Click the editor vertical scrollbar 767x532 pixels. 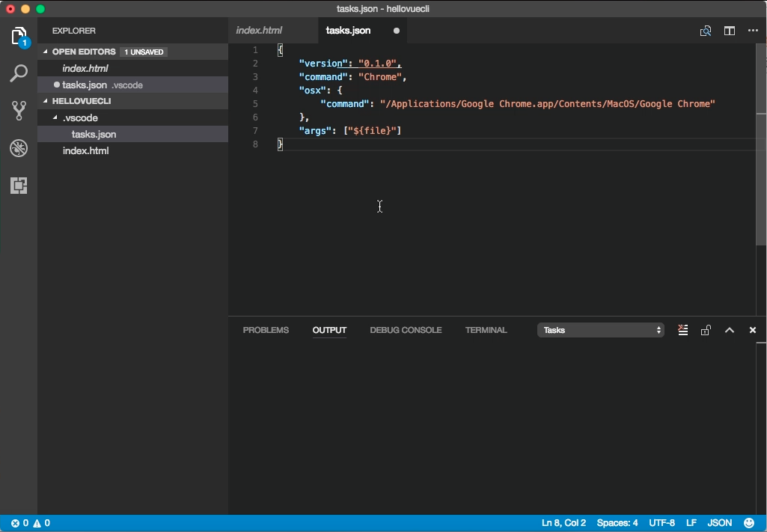(x=761, y=144)
